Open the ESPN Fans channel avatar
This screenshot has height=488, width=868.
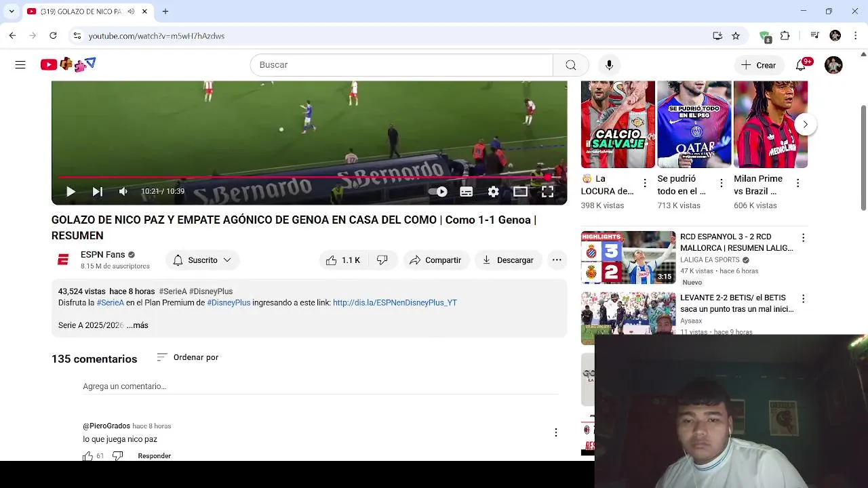[x=63, y=260]
